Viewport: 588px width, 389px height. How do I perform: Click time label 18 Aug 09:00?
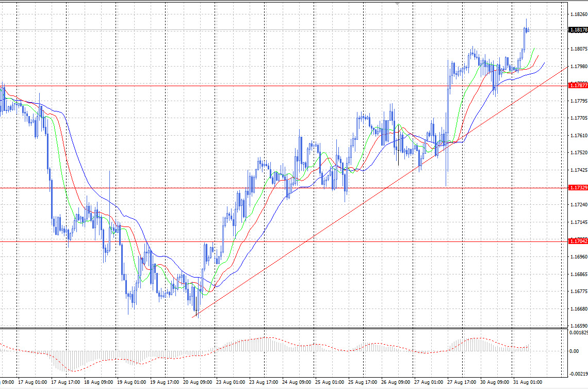pyautogui.click(x=99, y=382)
